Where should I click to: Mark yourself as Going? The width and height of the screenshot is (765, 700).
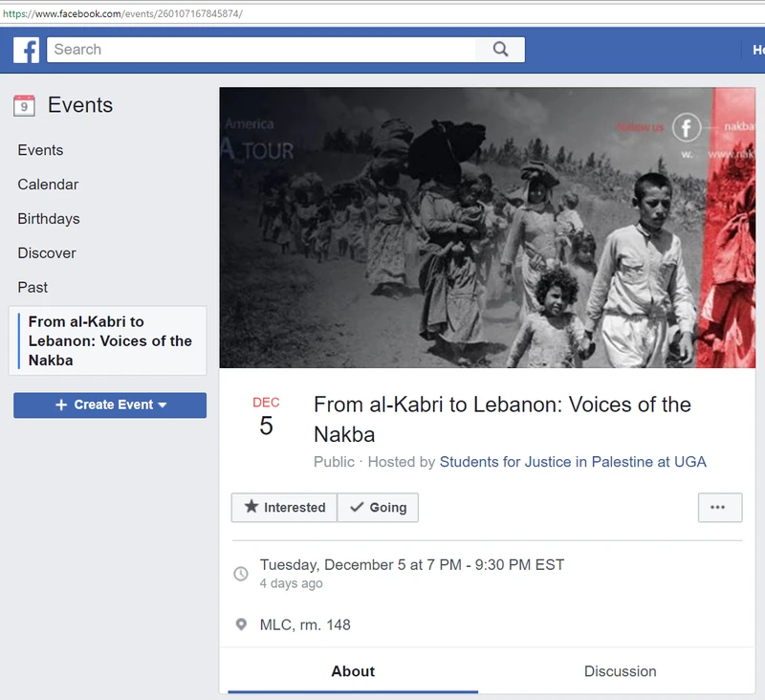pos(378,508)
